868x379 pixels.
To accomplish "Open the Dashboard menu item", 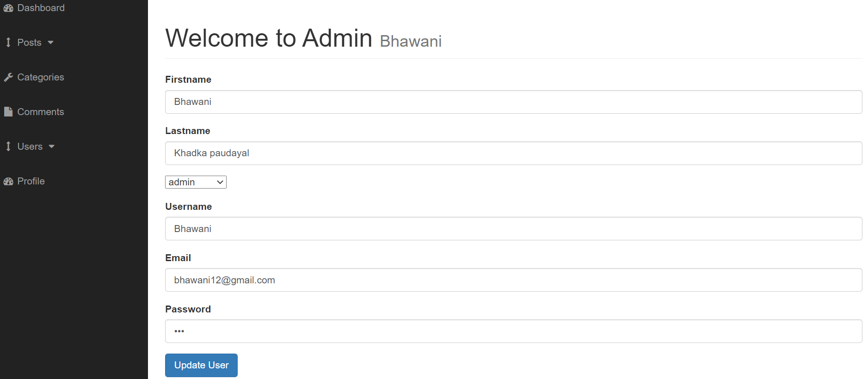I will (41, 8).
